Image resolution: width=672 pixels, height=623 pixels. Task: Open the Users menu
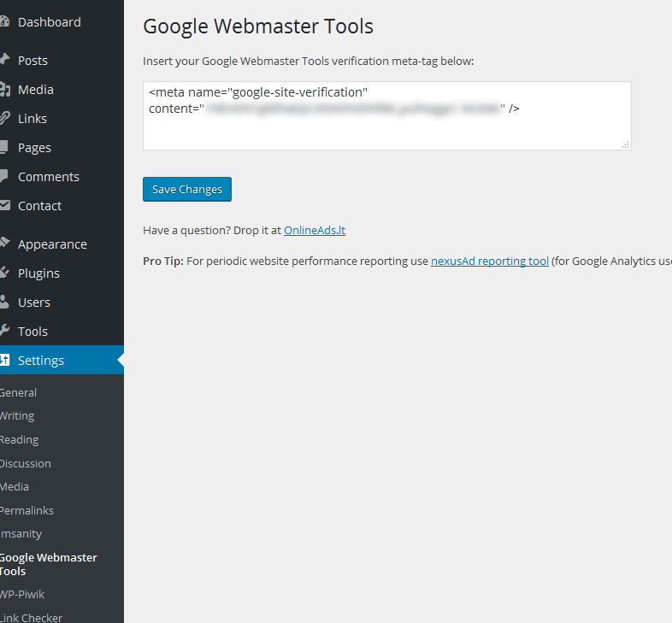coord(34,303)
